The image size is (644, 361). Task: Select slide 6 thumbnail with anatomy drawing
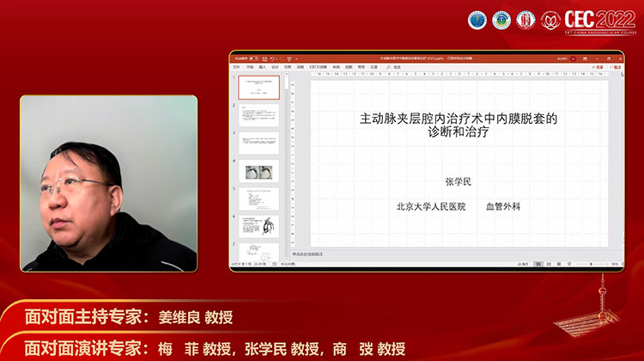click(258, 227)
